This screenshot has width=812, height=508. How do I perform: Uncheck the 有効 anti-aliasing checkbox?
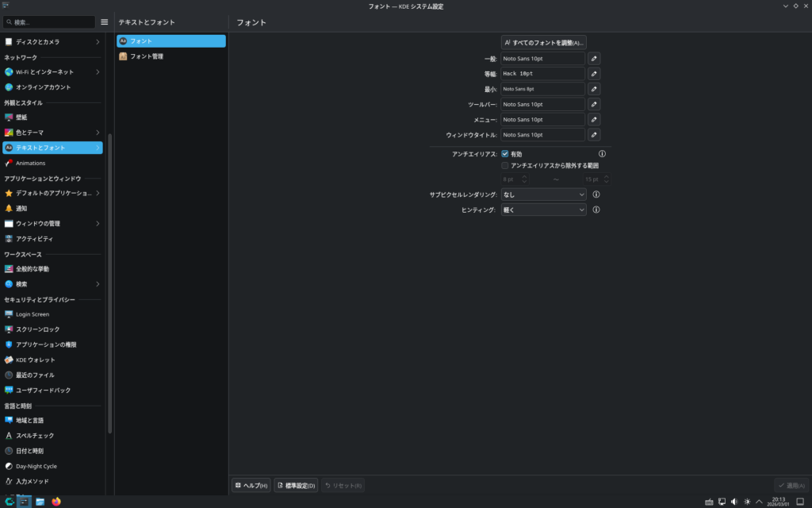[x=505, y=154]
